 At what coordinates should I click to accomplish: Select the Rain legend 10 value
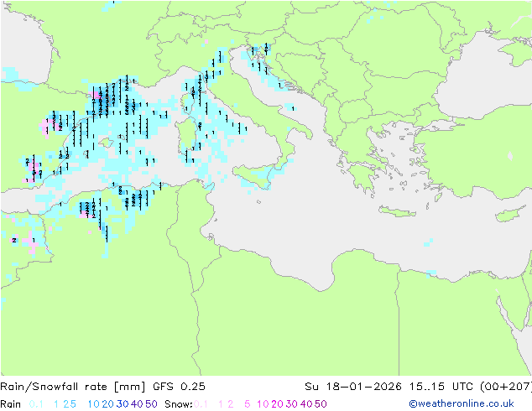[x=93, y=404]
